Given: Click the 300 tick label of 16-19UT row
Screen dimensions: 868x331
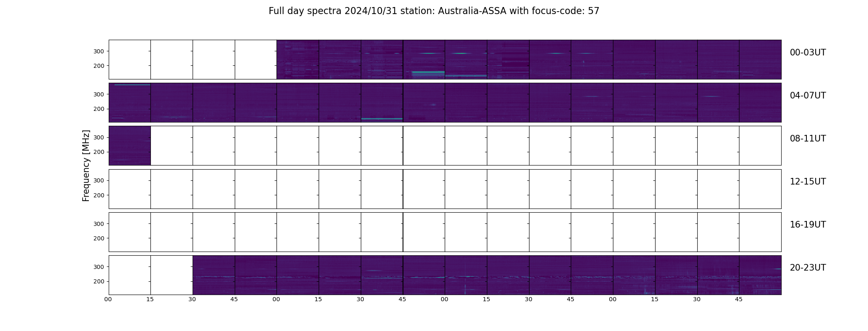Looking at the screenshot, I should 99,224.
